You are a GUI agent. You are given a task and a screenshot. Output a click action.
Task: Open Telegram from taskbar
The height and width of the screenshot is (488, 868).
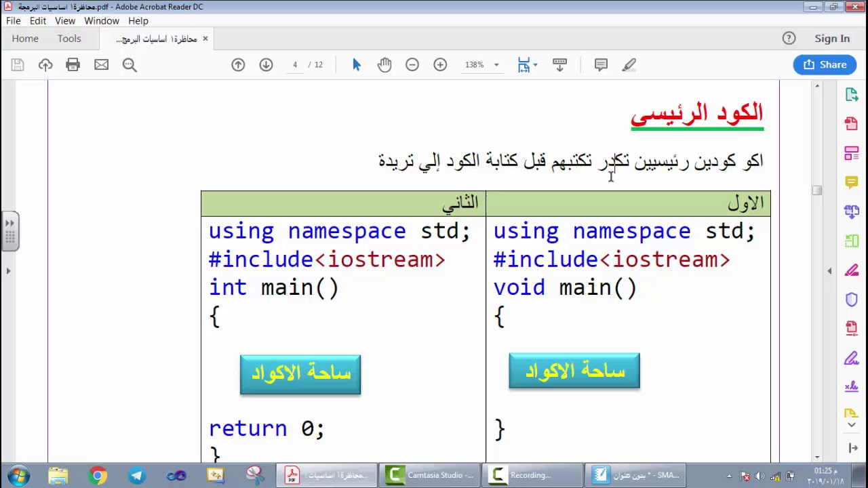click(x=137, y=475)
